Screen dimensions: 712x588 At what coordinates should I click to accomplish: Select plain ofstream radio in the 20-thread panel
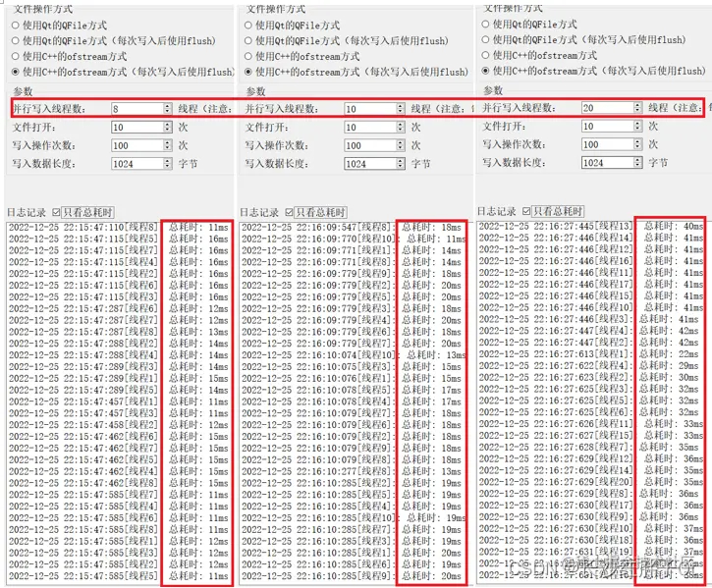pyautogui.click(x=485, y=55)
